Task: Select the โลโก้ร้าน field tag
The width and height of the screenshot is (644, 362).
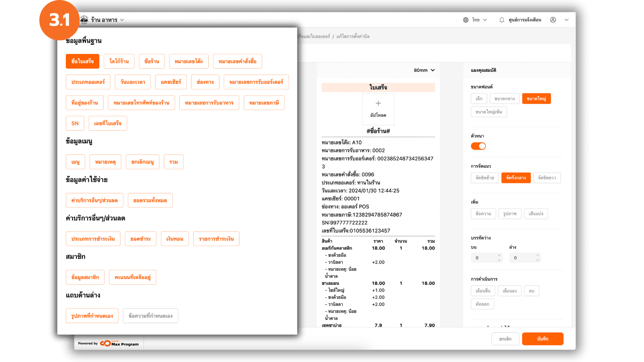Action: click(x=119, y=61)
